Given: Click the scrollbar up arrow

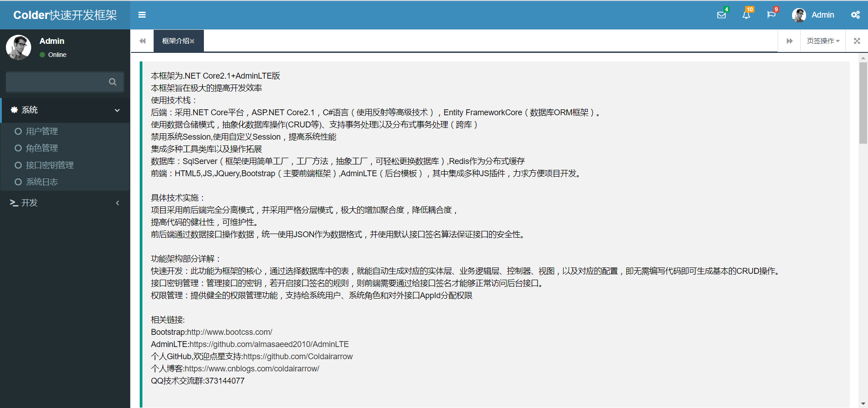Looking at the screenshot, I should [x=863, y=58].
